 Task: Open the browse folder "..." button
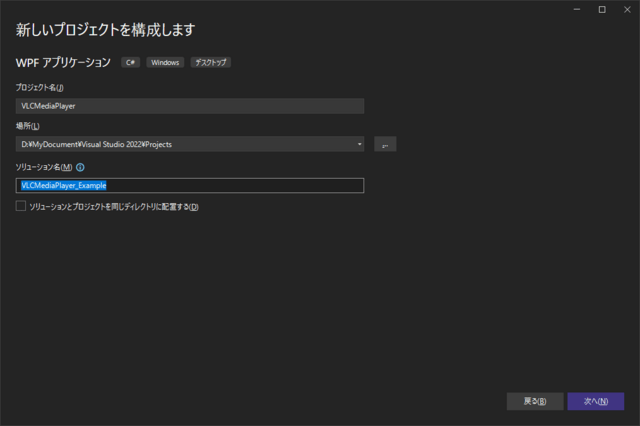385,145
